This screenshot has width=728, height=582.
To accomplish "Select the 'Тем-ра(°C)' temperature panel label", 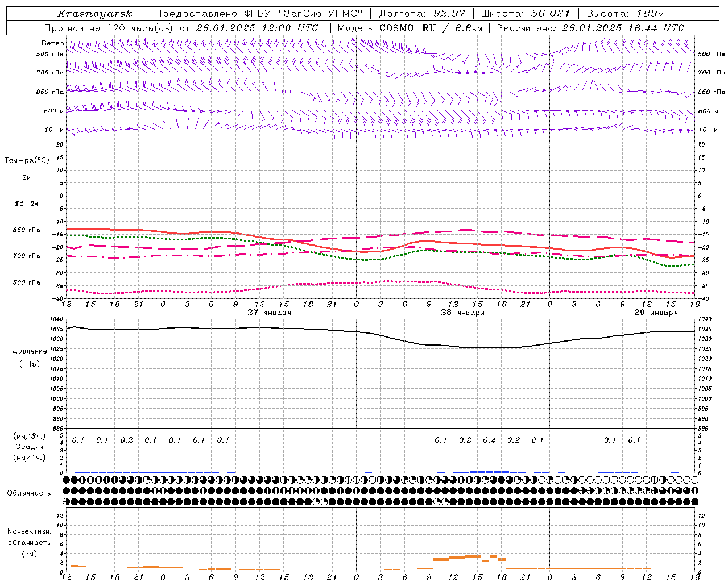I will click(x=27, y=161).
